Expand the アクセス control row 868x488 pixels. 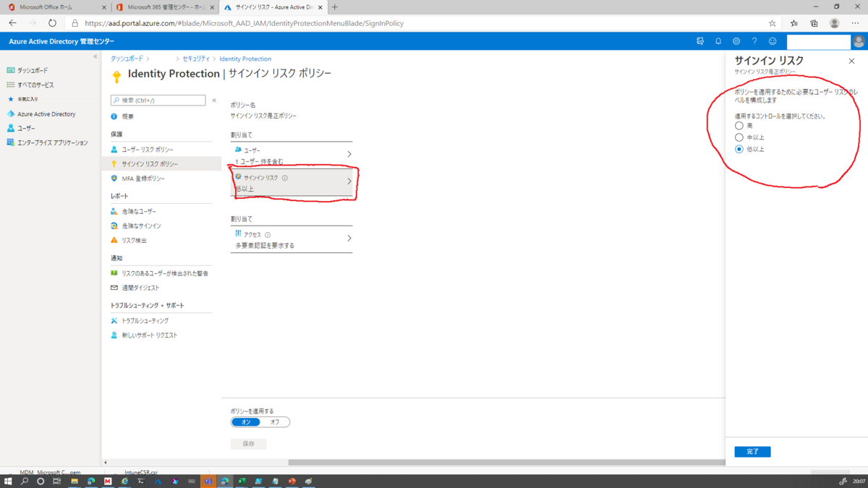292,239
